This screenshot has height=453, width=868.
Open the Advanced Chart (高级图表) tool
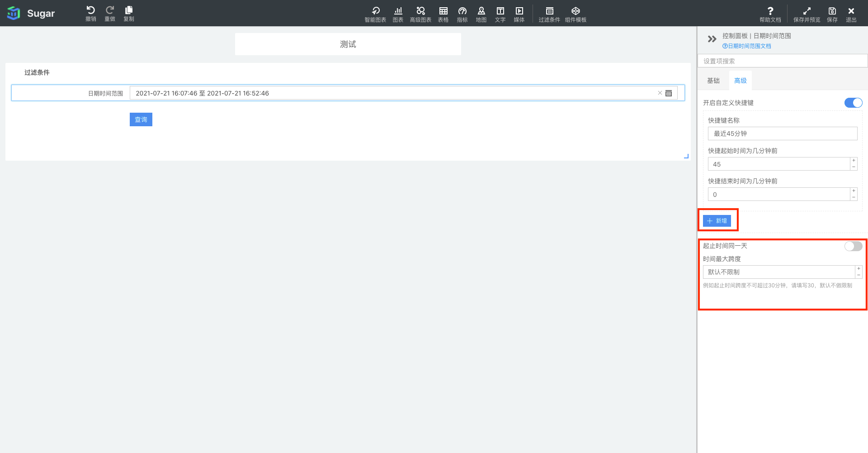[420, 12]
